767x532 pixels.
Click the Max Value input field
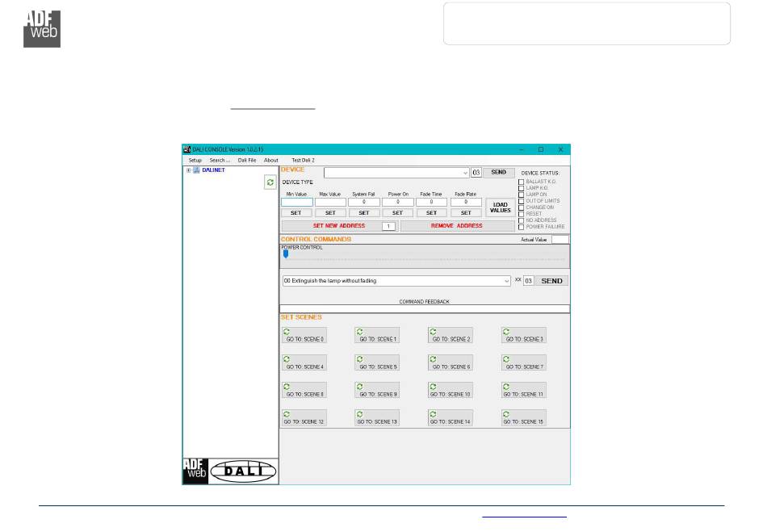click(330, 202)
